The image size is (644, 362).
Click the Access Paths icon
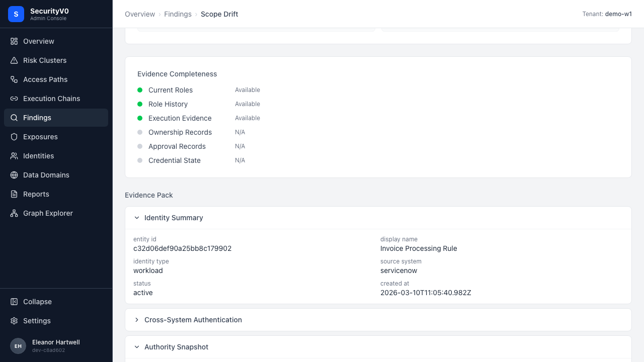click(x=14, y=79)
